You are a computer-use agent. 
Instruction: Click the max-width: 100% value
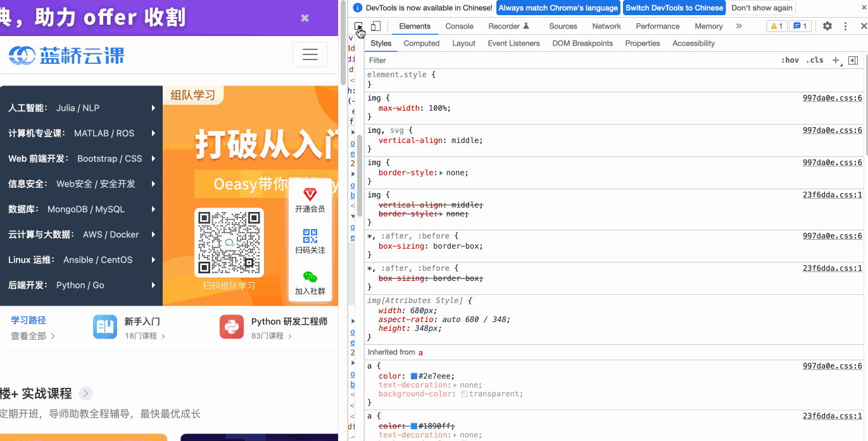[x=439, y=108]
